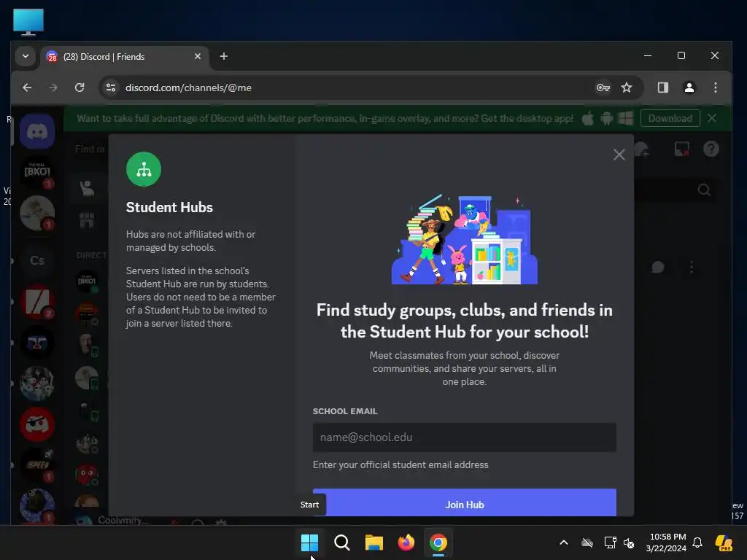This screenshot has width=747, height=560.
Task: Open the Chrome profile icon
Action: click(689, 87)
